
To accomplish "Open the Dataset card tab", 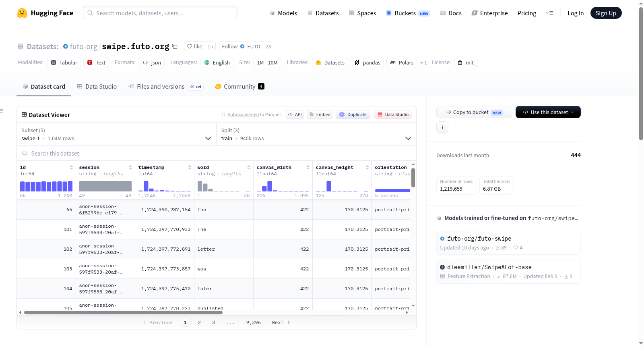I will (x=44, y=86).
